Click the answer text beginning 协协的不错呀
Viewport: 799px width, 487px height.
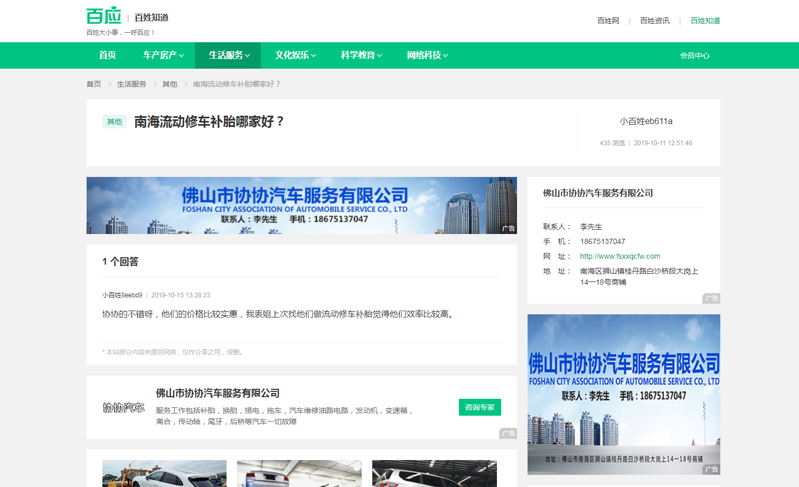(x=278, y=314)
